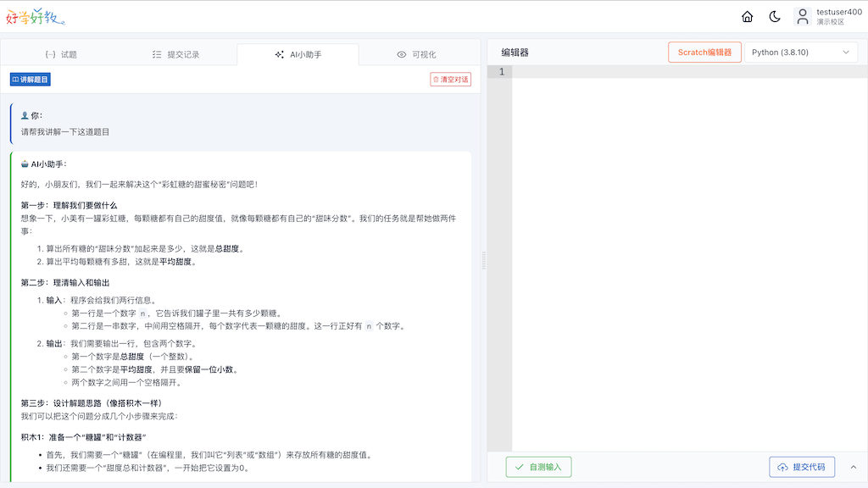868x488 pixels.
Task: Click the home icon in the top bar
Action: pos(747,15)
